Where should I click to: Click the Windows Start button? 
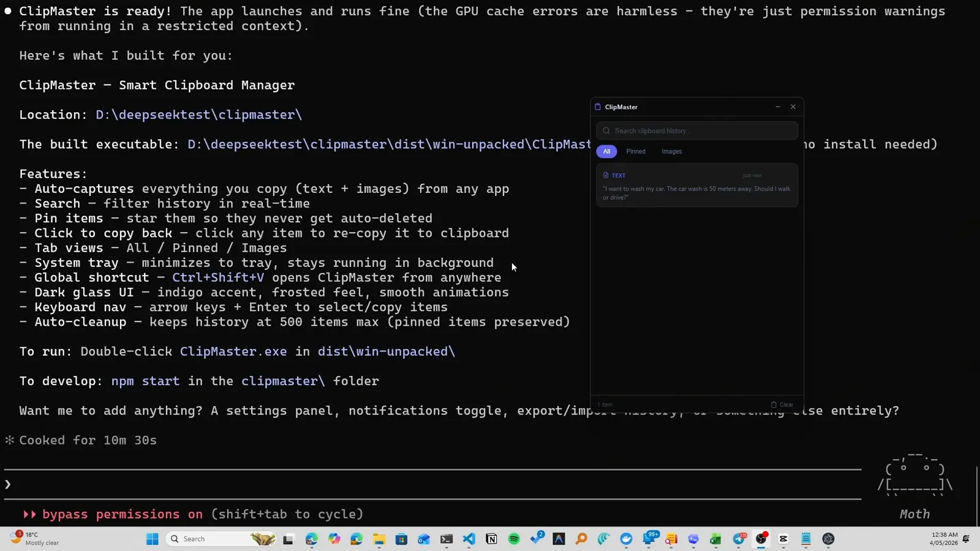153,539
